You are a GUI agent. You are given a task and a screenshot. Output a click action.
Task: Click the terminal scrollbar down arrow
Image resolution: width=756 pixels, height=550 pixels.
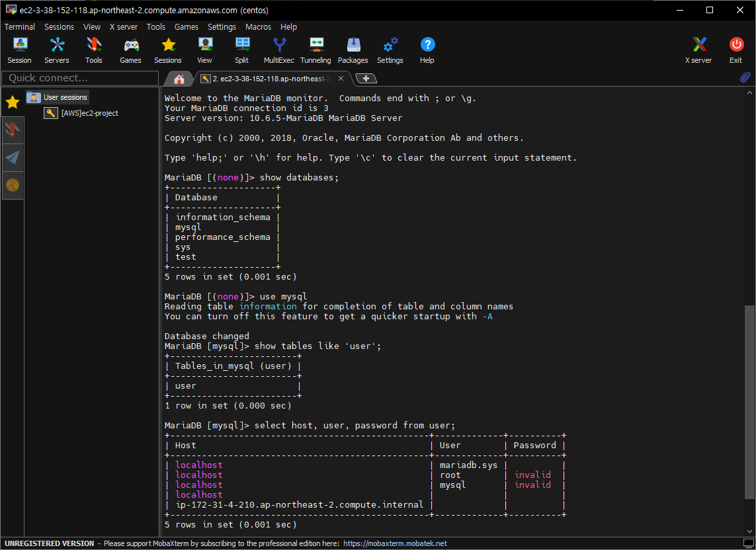(749, 531)
